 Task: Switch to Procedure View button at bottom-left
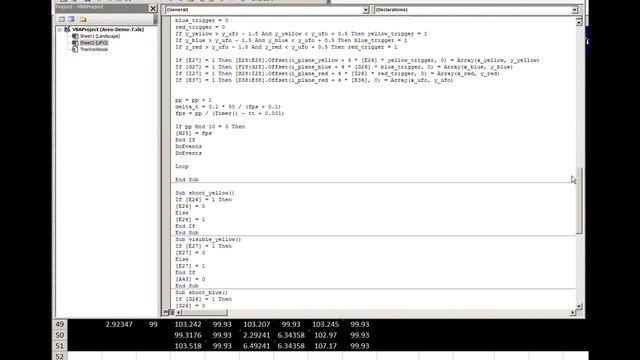coord(166,313)
